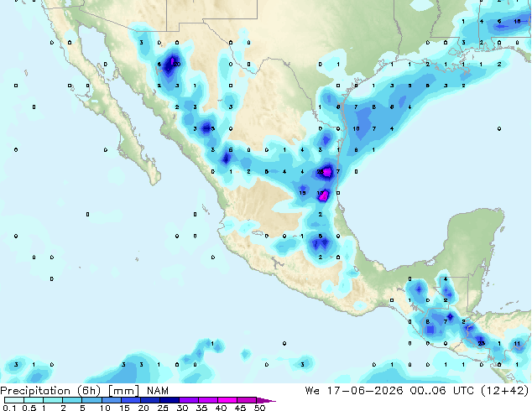This screenshot has height=411, width=532.
Task: Pick the 2–5 mm legend swatch
Action: pos(72,400)
